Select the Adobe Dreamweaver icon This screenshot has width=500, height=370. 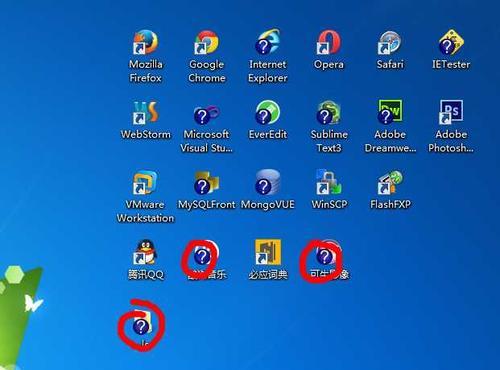coord(390,113)
